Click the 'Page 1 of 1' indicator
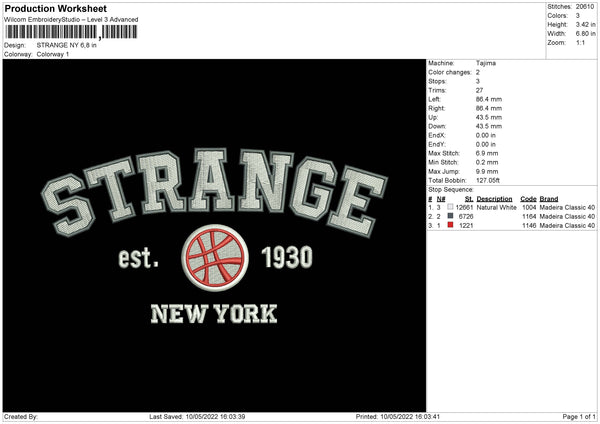Viewport: 600px width, 424px height. 579,417
